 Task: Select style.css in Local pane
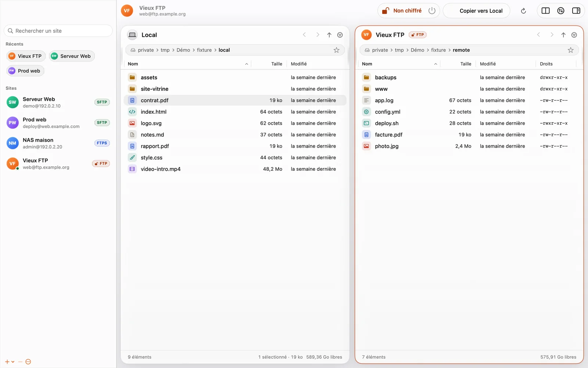[x=235, y=158]
